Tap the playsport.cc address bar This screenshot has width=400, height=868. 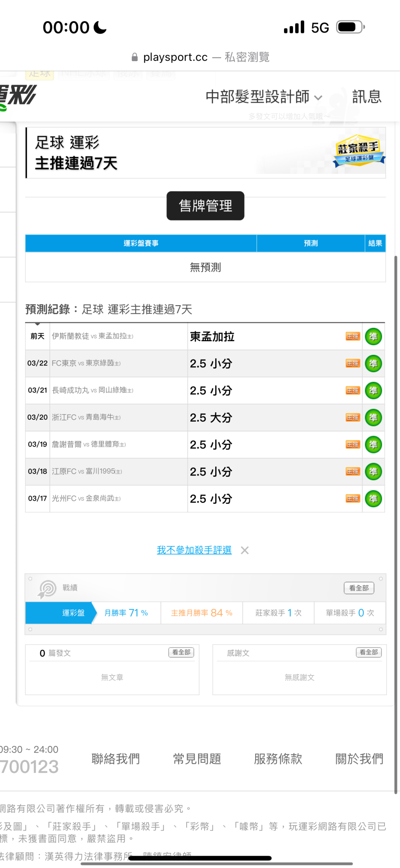(x=200, y=57)
